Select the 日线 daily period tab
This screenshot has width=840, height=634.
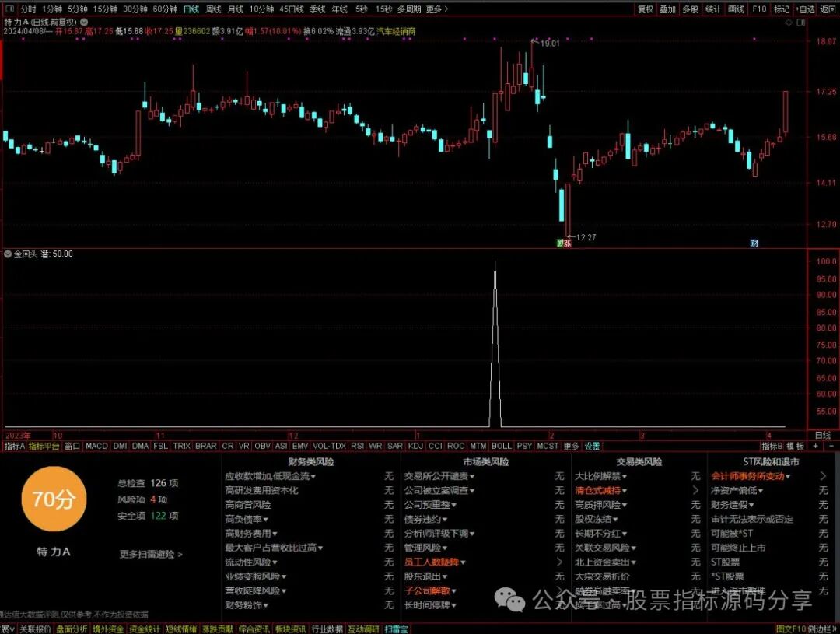click(x=191, y=9)
